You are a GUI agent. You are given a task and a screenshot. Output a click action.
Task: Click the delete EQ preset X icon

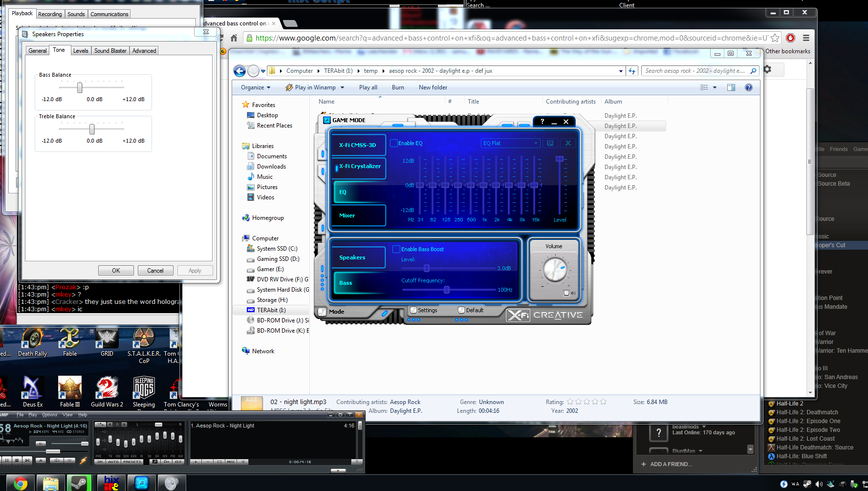tap(568, 143)
